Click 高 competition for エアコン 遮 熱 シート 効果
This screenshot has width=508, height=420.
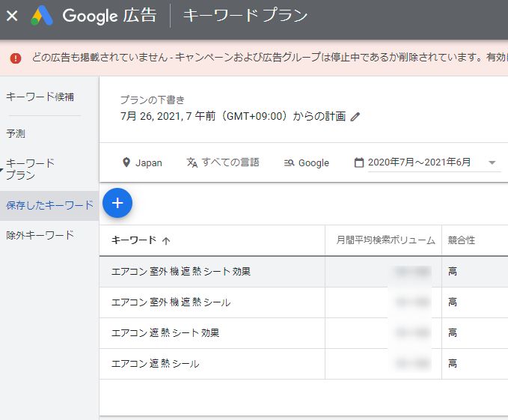point(453,333)
